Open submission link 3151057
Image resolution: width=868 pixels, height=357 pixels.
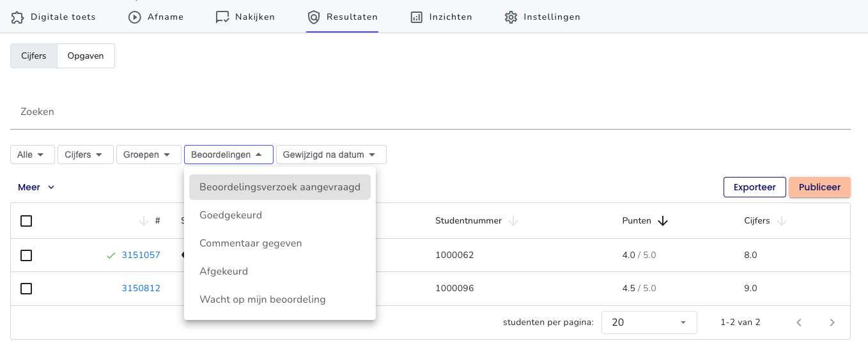click(x=141, y=255)
